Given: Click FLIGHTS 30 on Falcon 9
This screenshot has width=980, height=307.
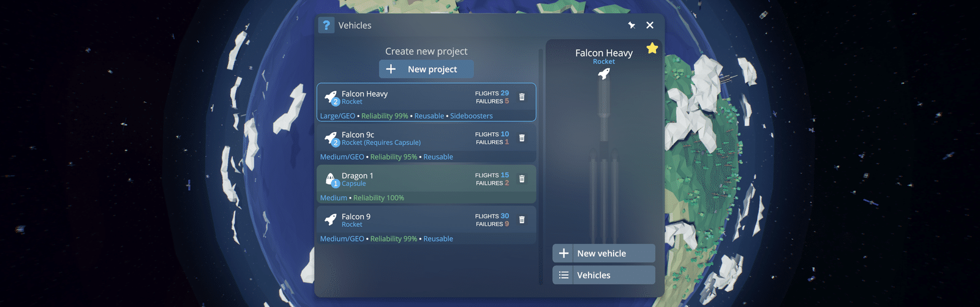Looking at the screenshot, I should pyautogui.click(x=492, y=216).
